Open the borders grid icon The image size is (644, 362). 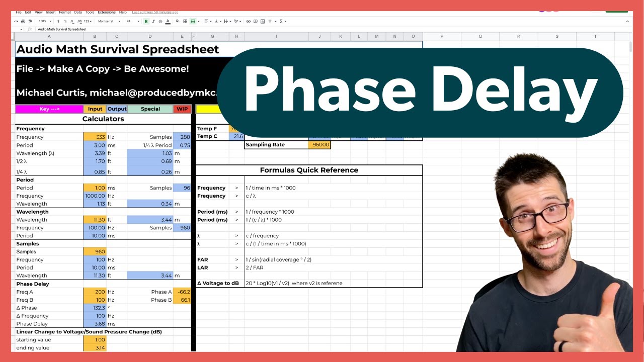pos(185,21)
